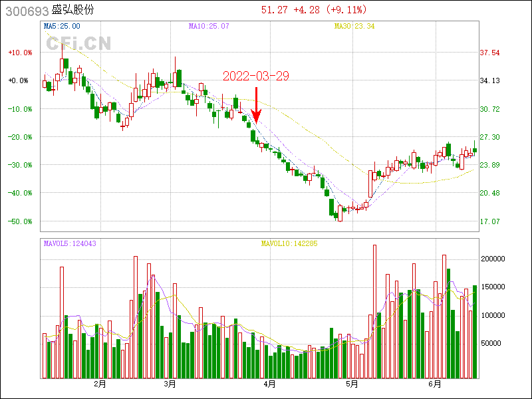Click the +0.0% left axis label

click(19, 80)
